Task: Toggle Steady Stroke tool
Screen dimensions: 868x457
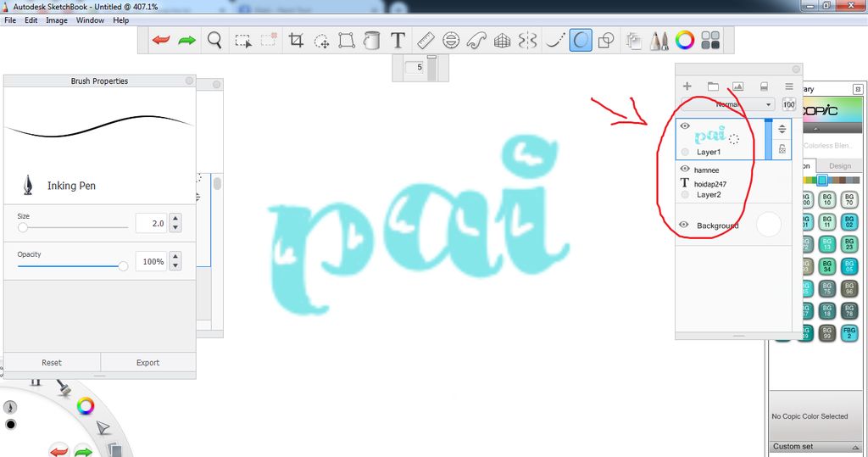Action: [x=554, y=41]
